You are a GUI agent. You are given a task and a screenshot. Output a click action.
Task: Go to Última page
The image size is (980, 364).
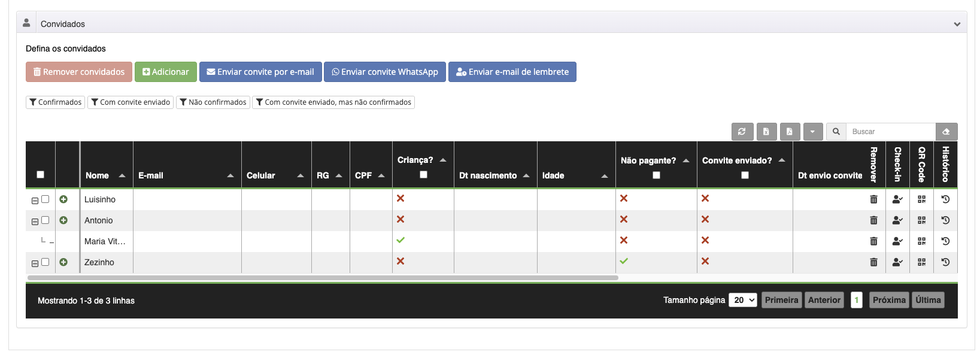pyautogui.click(x=928, y=300)
